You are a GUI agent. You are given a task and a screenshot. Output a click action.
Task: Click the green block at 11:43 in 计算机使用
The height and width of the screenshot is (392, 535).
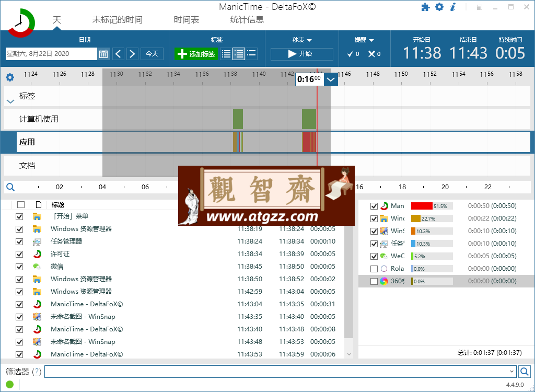coord(309,119)
